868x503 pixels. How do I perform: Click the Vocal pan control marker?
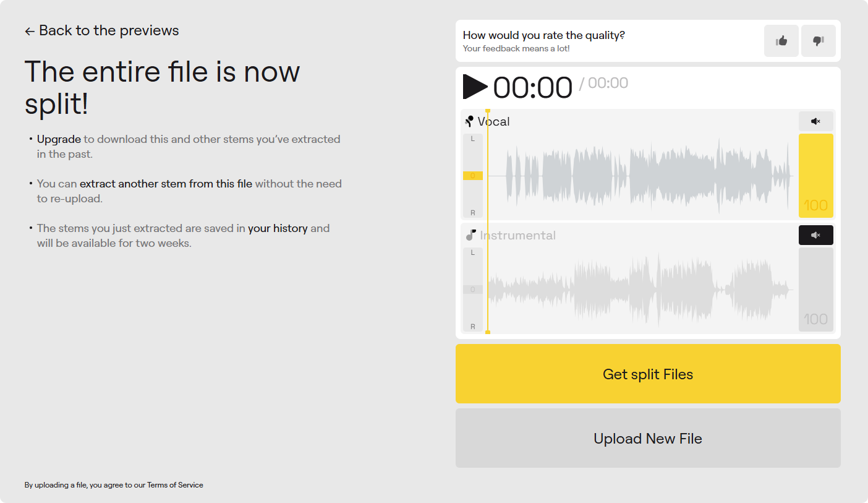point(473,176)
